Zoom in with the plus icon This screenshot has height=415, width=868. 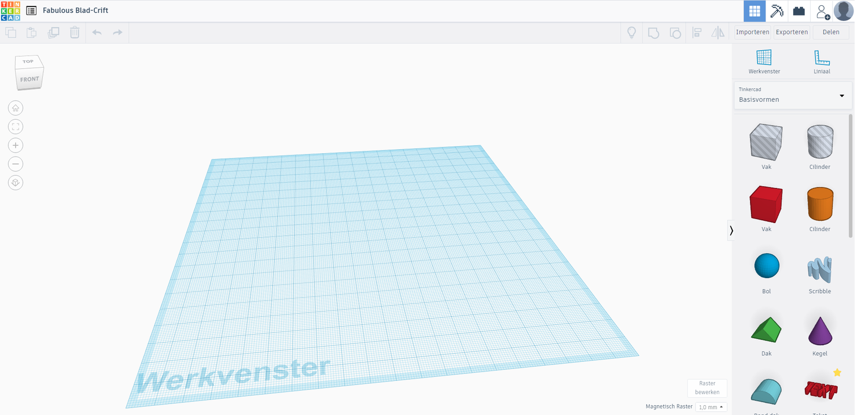16,145
